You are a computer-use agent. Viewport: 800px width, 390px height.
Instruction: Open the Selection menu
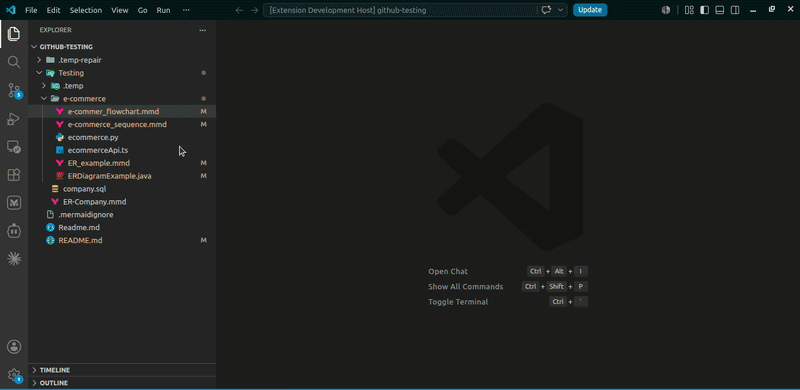[x=86, y=10]
